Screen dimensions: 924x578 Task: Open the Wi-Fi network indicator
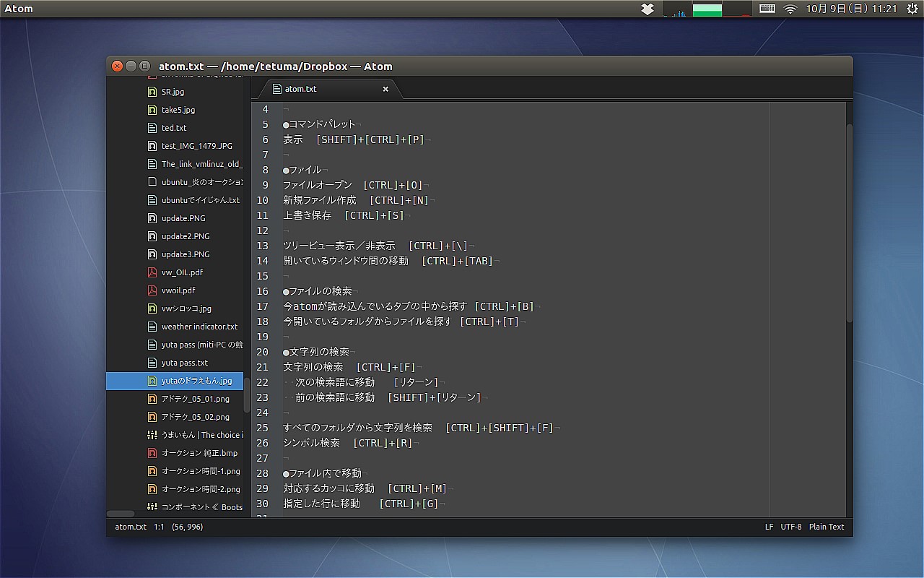(x=790, y=9)
